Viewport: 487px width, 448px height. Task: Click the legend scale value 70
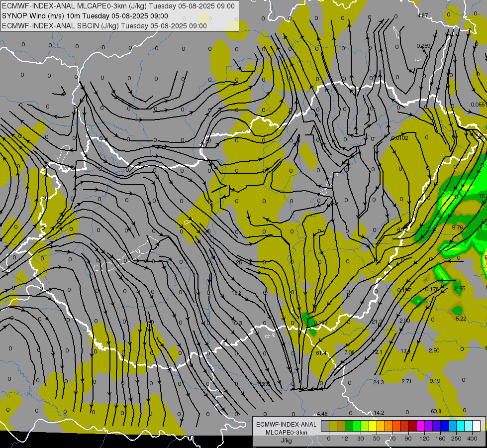(x=392, y=439)
